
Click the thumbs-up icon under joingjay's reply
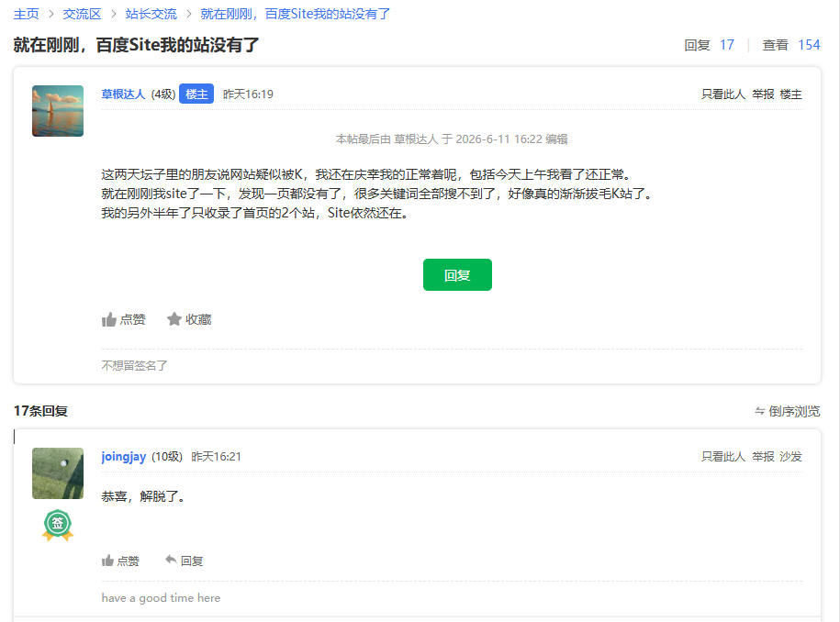107,561
